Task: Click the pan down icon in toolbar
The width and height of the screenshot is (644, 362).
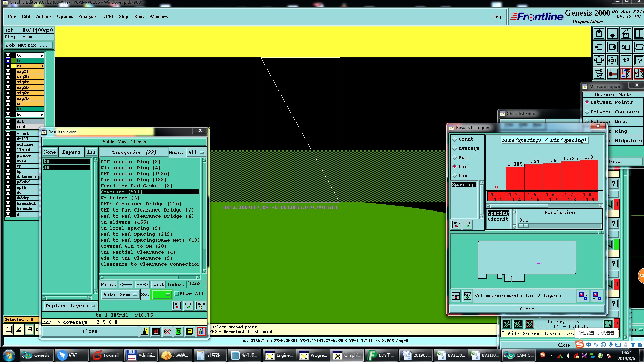Action: coord(612,34)
